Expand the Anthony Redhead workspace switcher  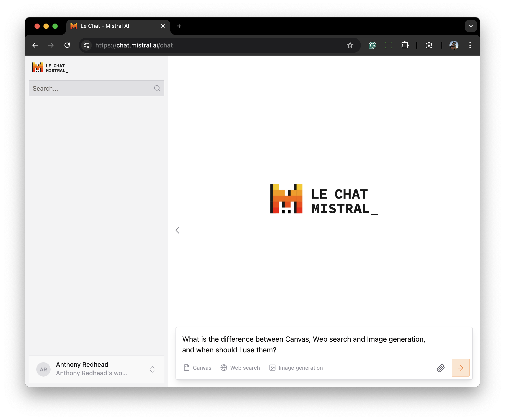tap(152, 369)
